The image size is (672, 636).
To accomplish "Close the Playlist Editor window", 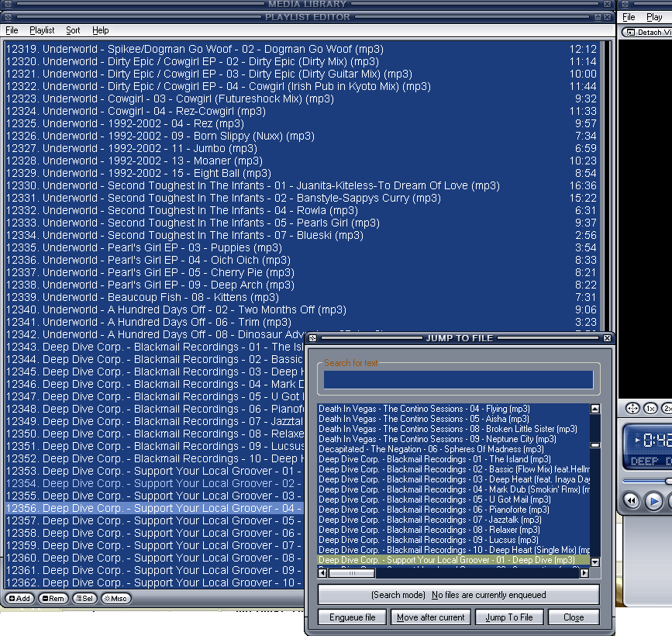I will tap(608, 17).
